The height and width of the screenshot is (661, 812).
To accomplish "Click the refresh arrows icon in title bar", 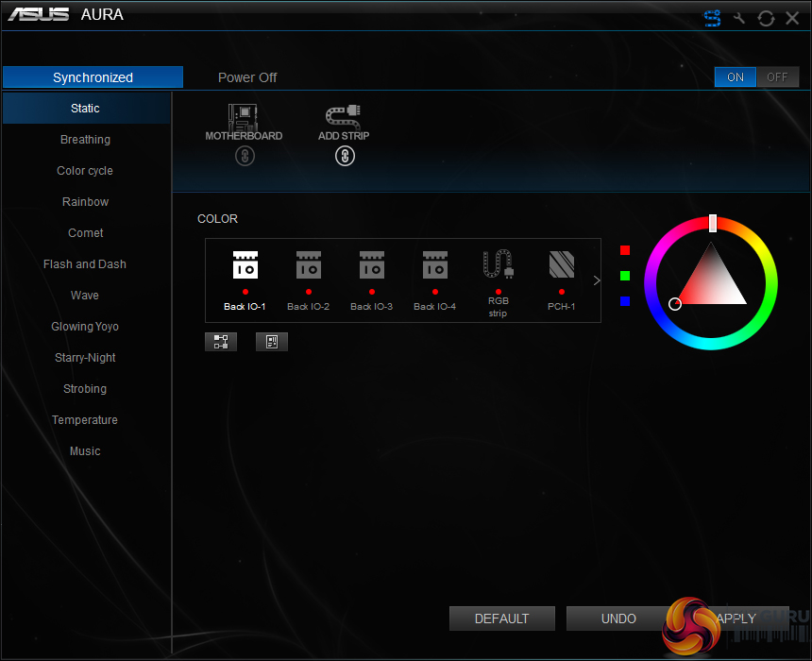I will (x=766, y=18).
